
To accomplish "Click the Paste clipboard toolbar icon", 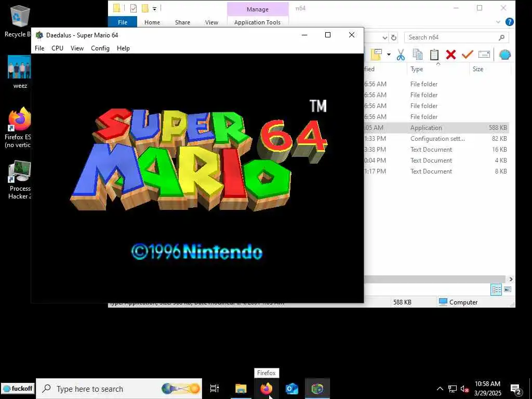I will tap(434, 54).
